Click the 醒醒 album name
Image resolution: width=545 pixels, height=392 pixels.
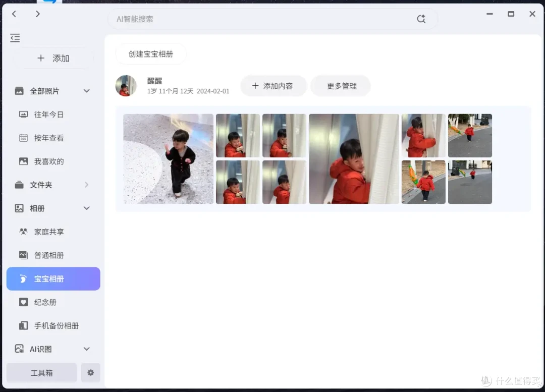coord(155,81)
